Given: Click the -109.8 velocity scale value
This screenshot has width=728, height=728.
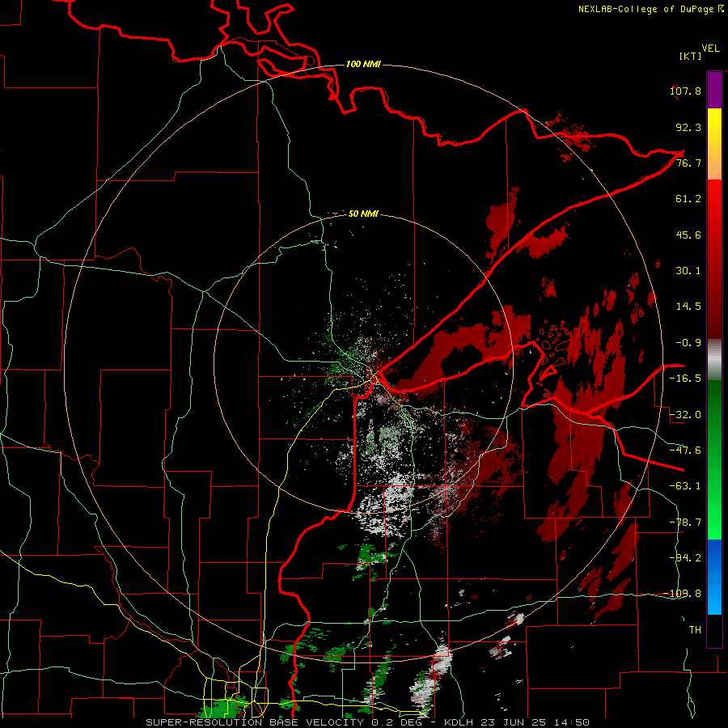Looking at the screenshot, I should pos(683,594).
